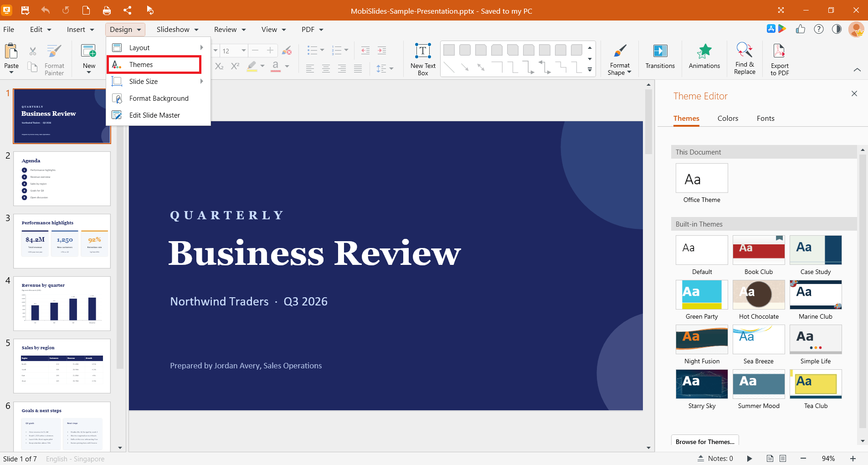Click Find & Replace icon
Screen dimensions: 868x465
click(745, 58)
